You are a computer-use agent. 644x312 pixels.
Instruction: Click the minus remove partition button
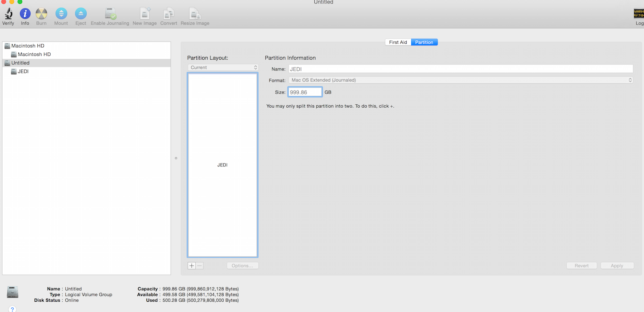[200, 266]
